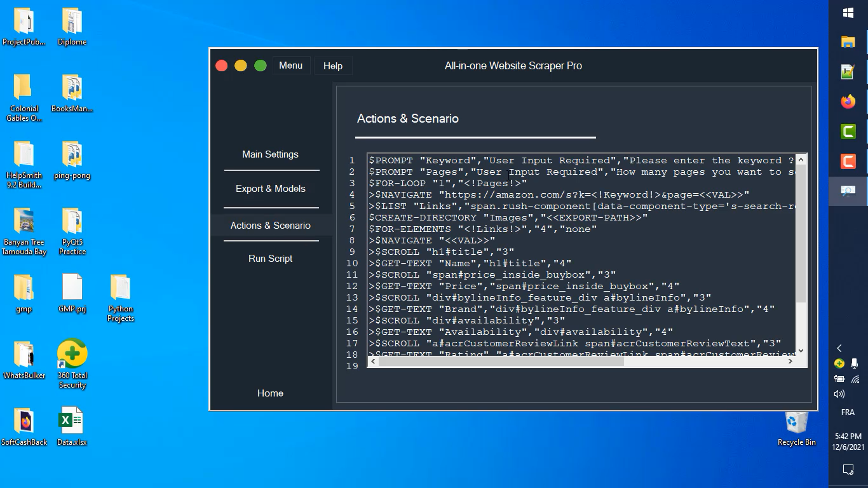Open 360 Total Security from the system tray

pyautogui.click(x=840, y=364)
